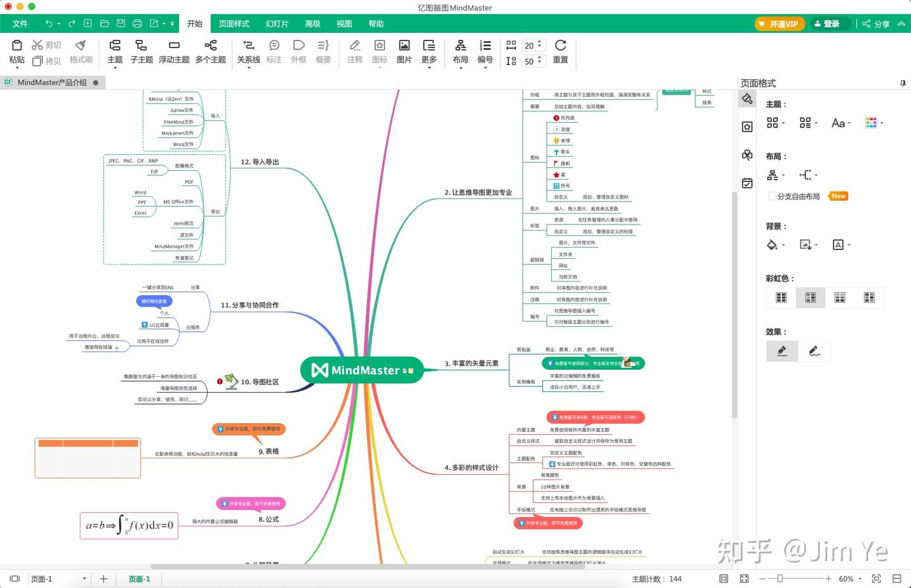
Task: Open the clover clipart panel tab
Action: coord(747,155)
